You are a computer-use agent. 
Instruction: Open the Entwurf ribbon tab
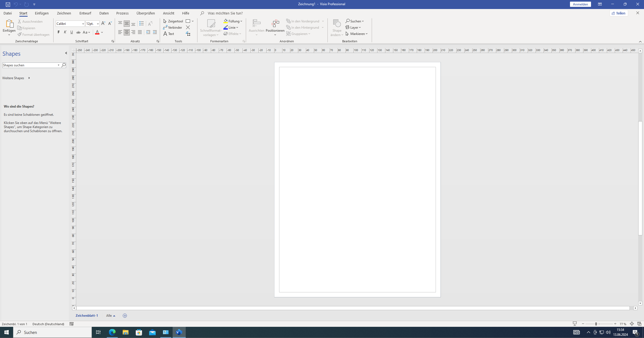[85, 13]
